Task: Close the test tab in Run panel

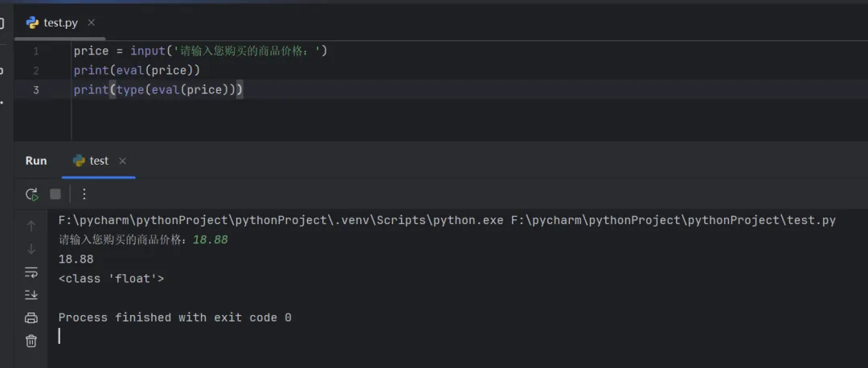Action: click(x=123, y=161)
